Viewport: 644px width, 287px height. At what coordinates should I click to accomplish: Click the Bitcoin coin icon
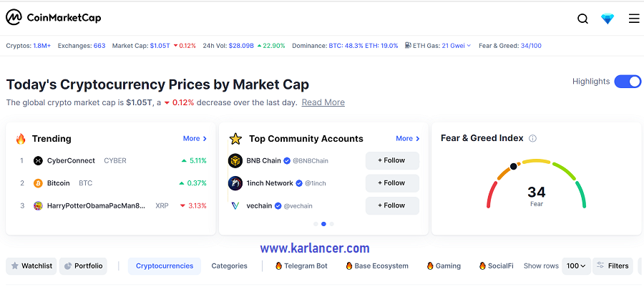click(38, 183)
